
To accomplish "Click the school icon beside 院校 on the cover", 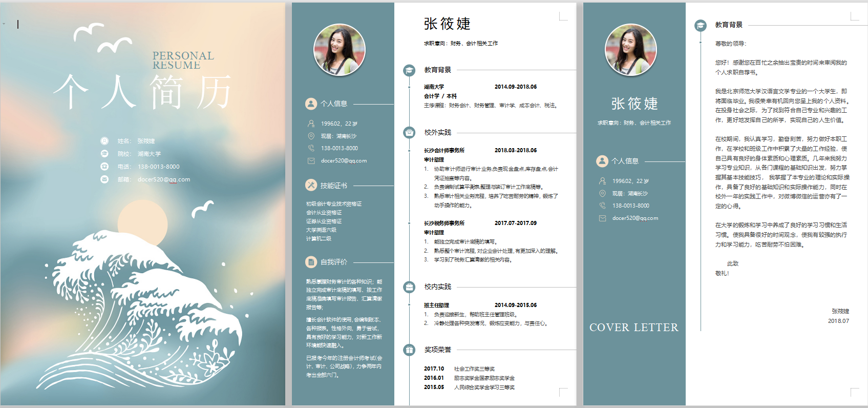I will (x=104, y=154).
